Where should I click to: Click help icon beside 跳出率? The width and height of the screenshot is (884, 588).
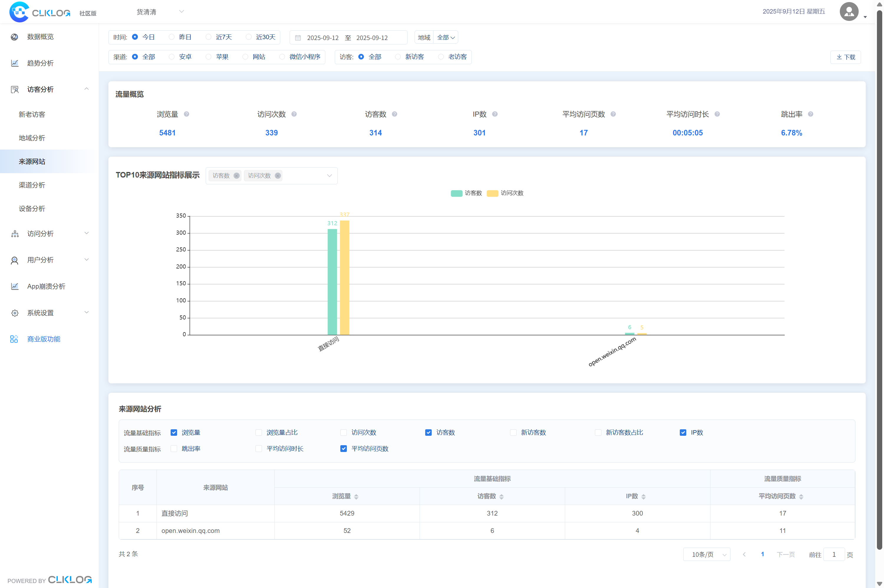point(810,114)
